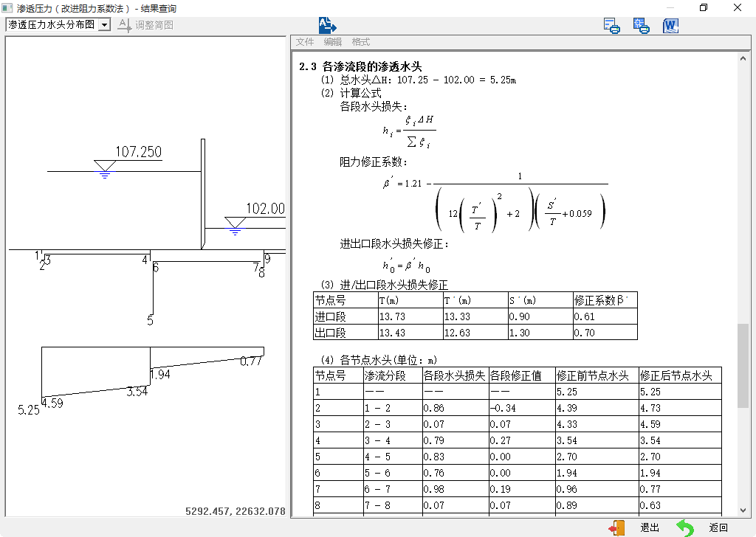Click the 各段水头损失 column header
Image resolution: width=756 pixels, height=537 pixels.
(x=454, y=375)
